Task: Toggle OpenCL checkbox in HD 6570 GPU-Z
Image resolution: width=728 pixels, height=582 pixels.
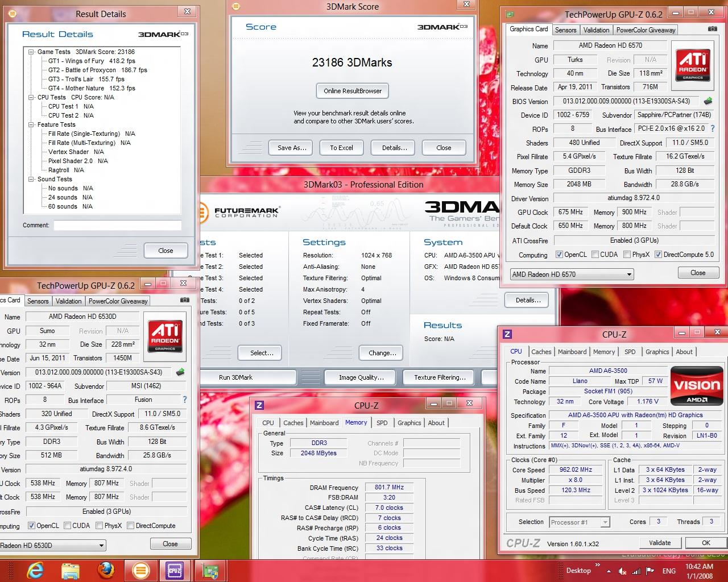Action: pyautogui.click(x=560, y=255)
